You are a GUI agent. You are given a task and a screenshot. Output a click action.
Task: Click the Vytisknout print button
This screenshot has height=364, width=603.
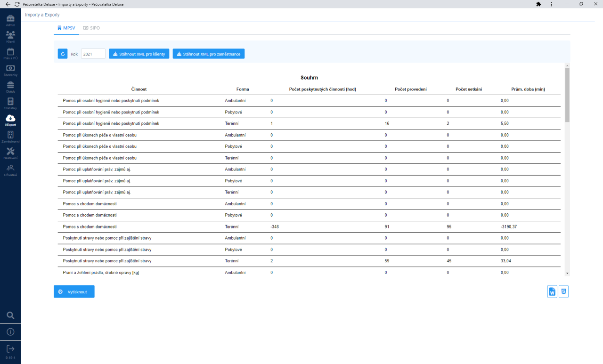74,292
